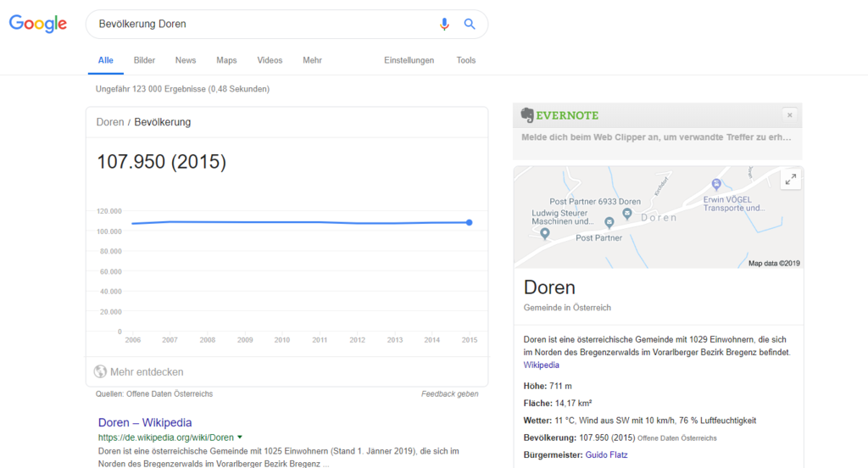Image resolution: width=868 pixels, height=468 pixels.
Task: Open the Mehr search filter menu
Action: pyautogui.click(x=312, y=60)
